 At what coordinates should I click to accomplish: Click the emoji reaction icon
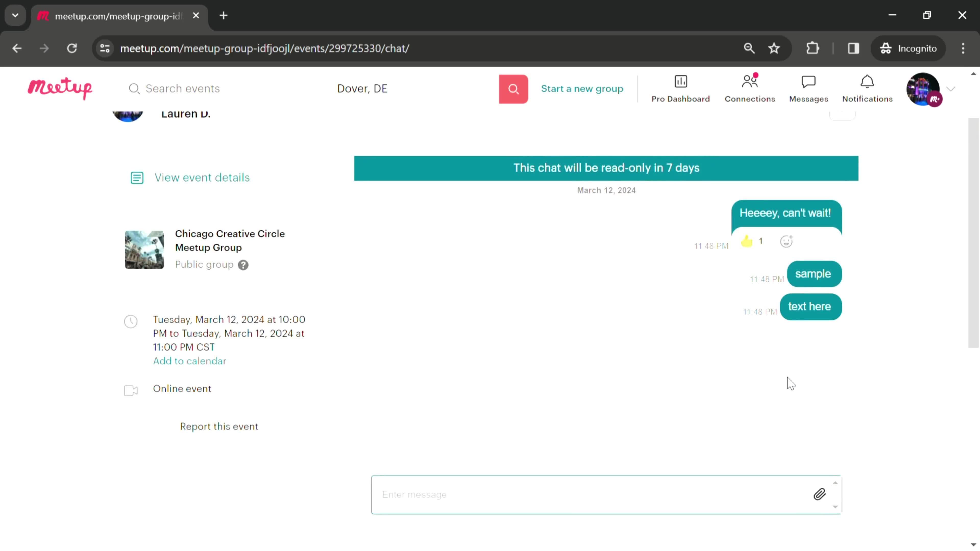[x=786, y=240]
